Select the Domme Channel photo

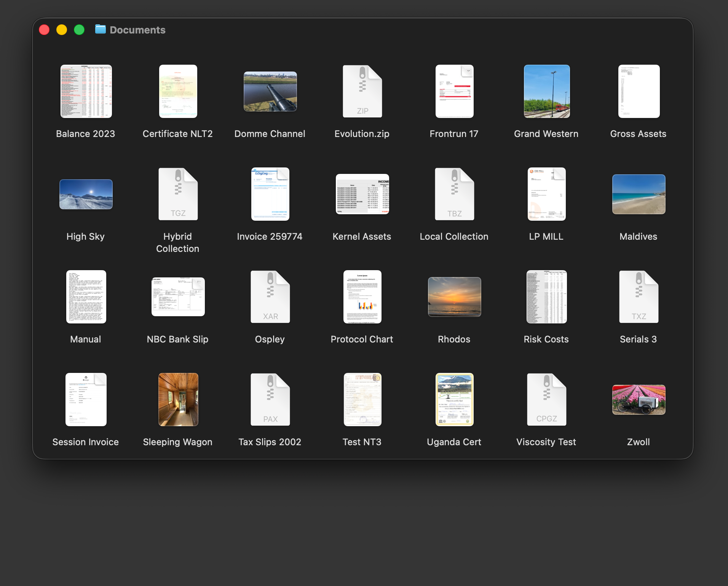270,91
